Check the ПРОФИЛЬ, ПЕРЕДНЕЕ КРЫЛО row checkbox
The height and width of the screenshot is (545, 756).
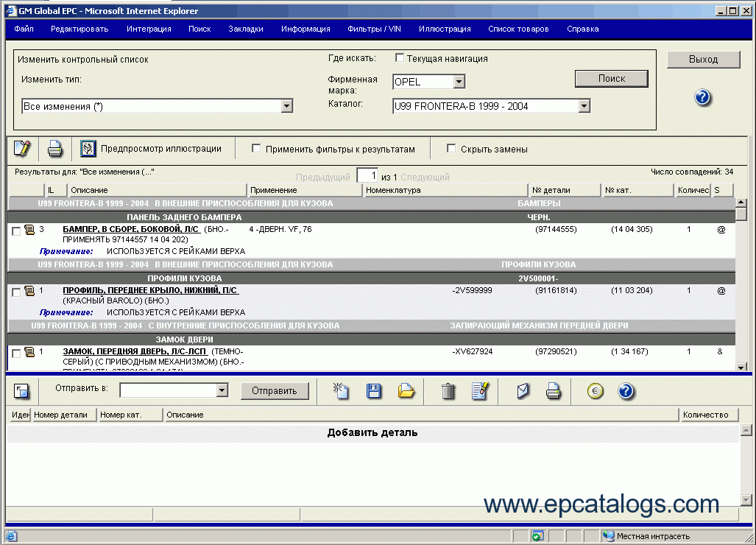pyautogui.click(x=16, y=292)
